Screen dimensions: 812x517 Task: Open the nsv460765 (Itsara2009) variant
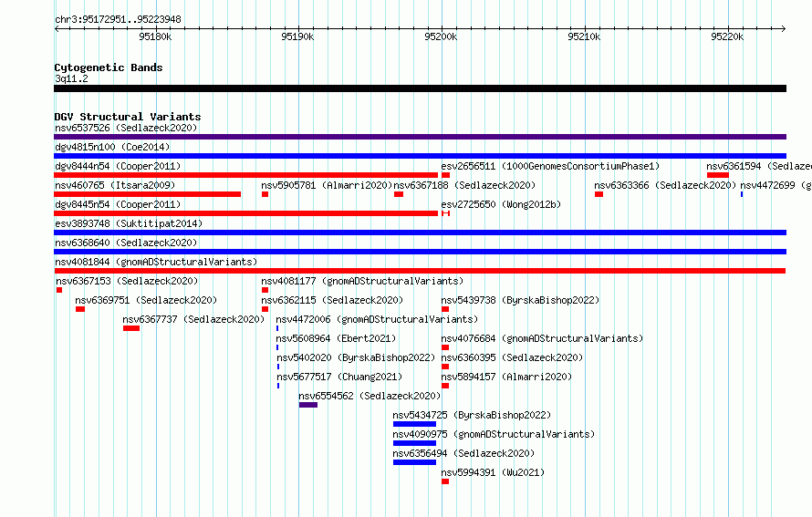tap(115, 185)
